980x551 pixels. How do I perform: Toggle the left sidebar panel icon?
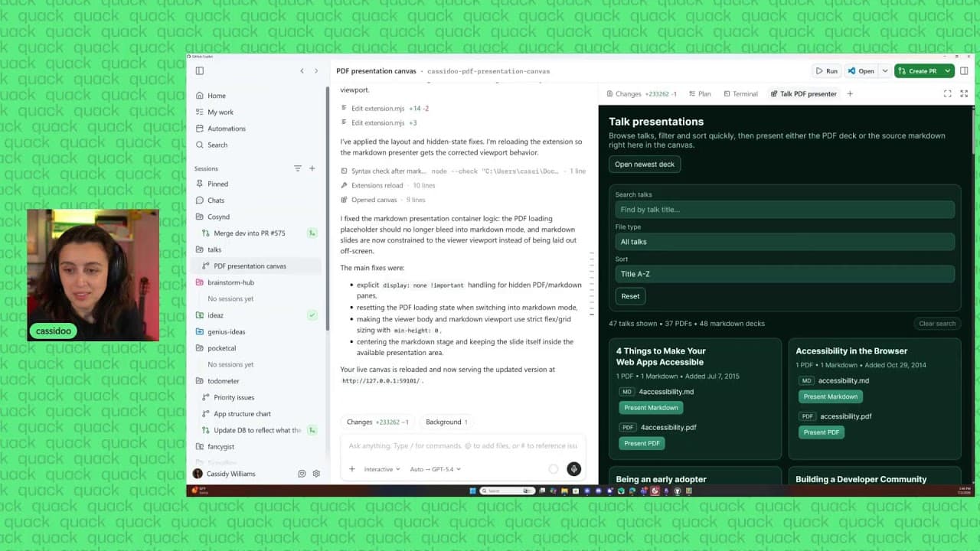[200, 71]
